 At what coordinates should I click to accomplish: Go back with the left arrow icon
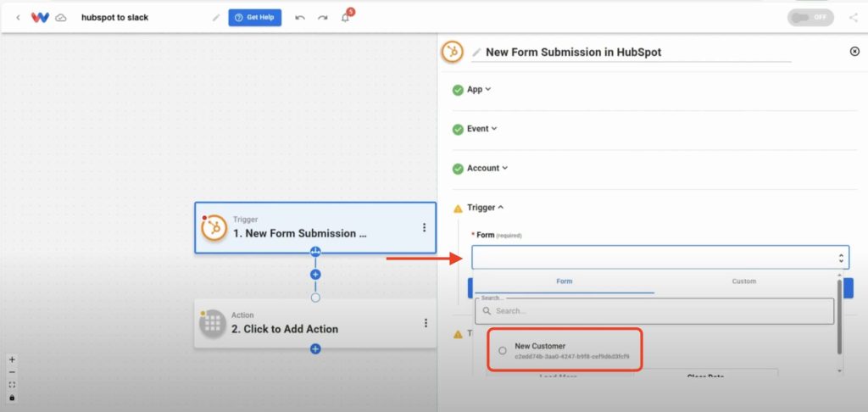coord(18,18)
